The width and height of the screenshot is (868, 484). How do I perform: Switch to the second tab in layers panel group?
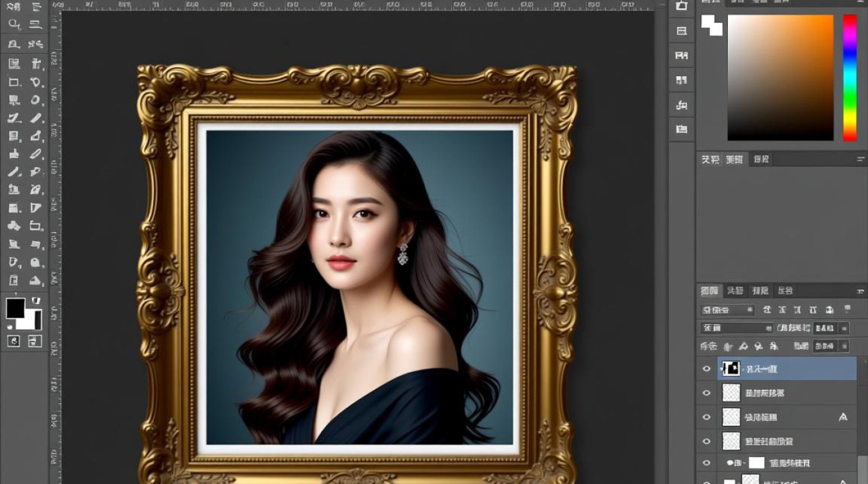click(x=735, y=290)
